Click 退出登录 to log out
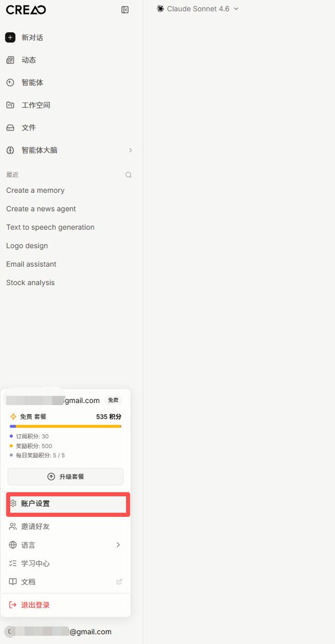The width and height of the screenshot is (335, 644). click(x=65, y=605)
